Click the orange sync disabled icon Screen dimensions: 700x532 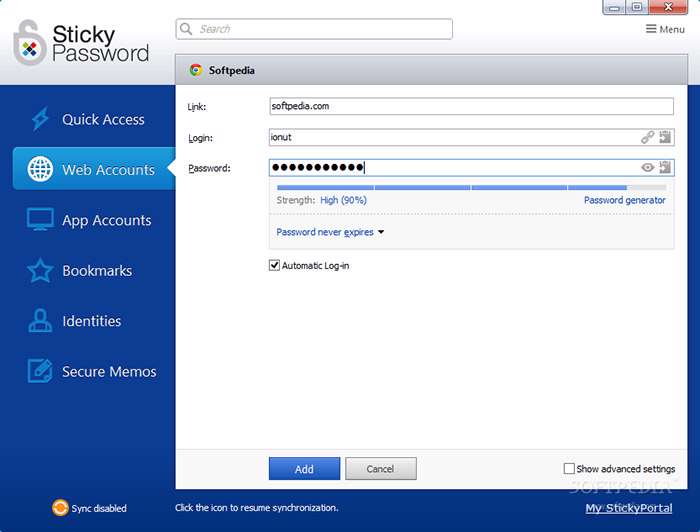coord(60,508)
